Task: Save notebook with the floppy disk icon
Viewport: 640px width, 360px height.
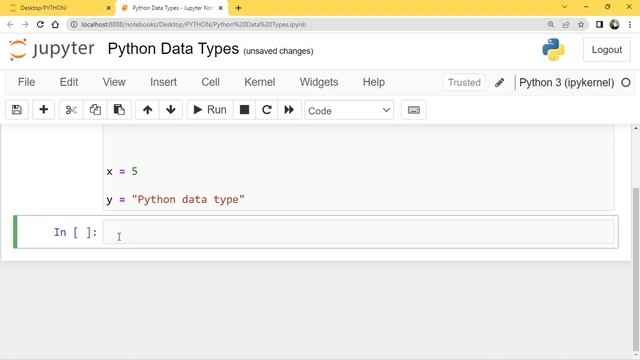Action: [x=17, y=110]
